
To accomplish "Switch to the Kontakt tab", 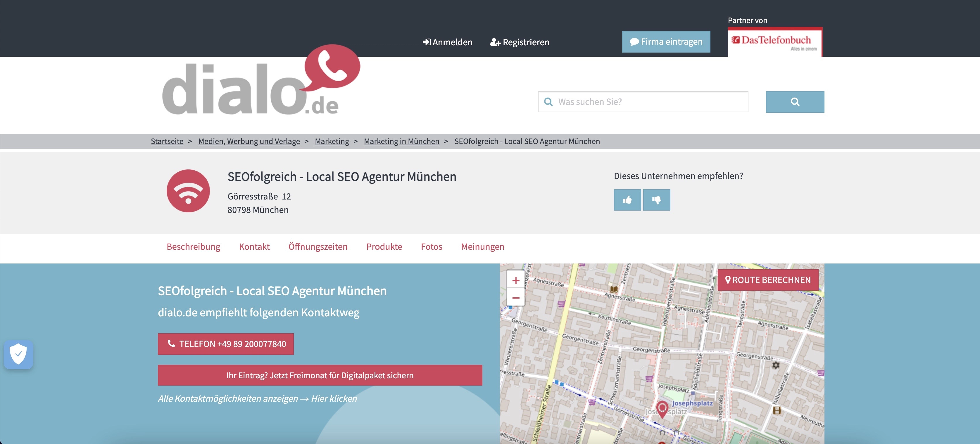I will point(254,246).
